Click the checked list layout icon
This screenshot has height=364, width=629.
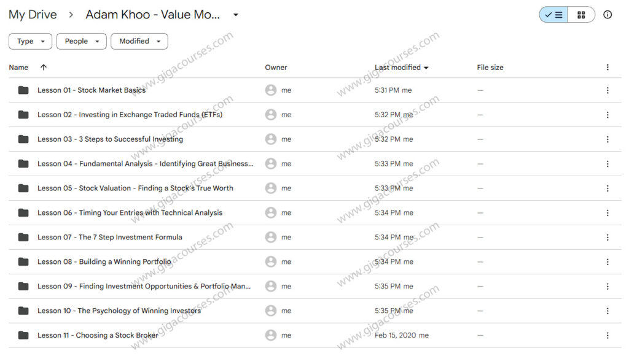(x=552, y=15)
